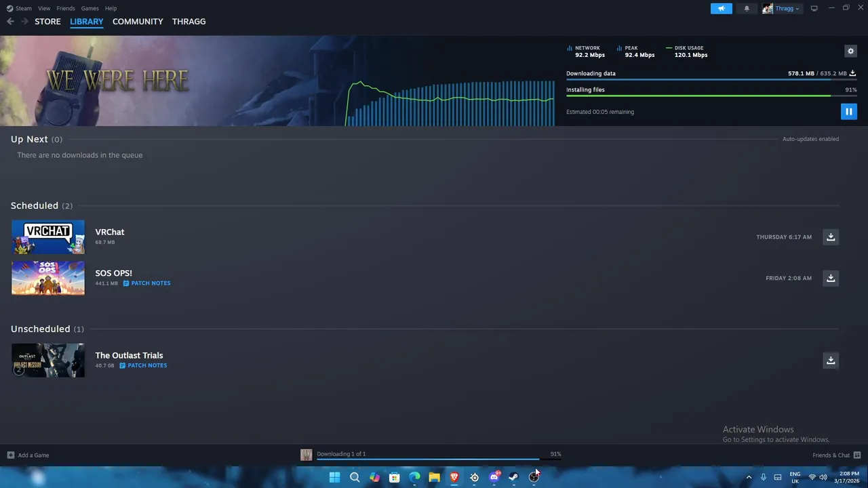Open Windows taskbar search
This screenshot has height=488, width=868.
(x=354, y=477)
